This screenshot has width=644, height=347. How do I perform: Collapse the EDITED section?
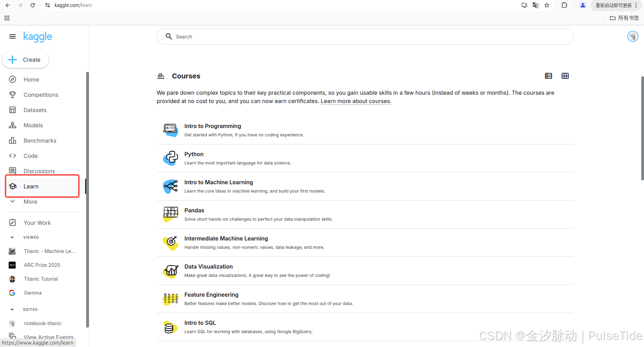click(12, 310)
